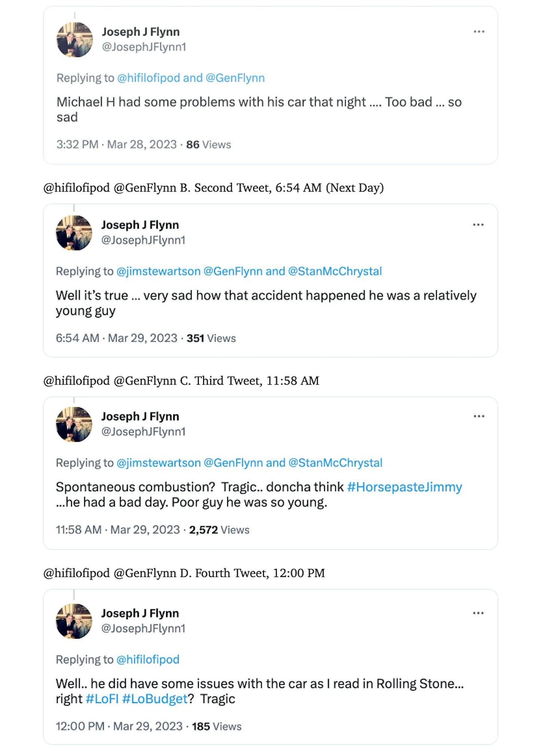Open the profile avatar on the 11:58 AM tweet
The image size is (545, 756).
pyautogui.click(x=74, y=424)
